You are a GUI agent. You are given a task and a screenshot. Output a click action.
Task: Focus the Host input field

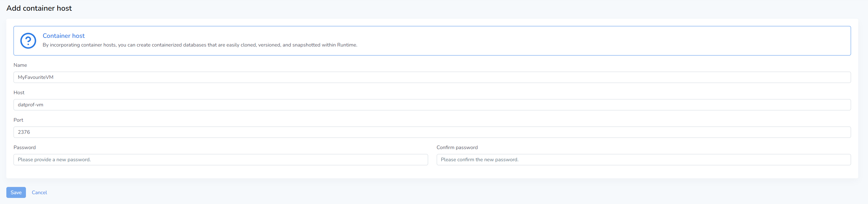tap(432, 105)
